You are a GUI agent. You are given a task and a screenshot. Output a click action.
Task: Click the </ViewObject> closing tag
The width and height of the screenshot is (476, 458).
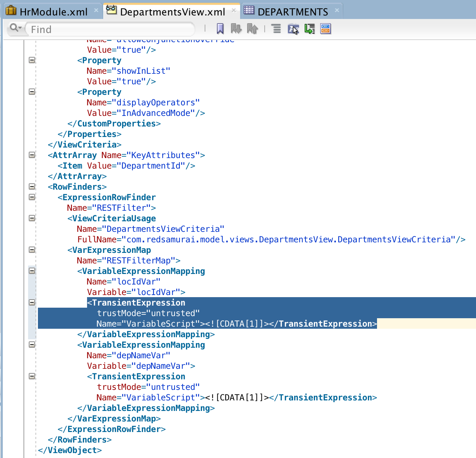(70, 450)
